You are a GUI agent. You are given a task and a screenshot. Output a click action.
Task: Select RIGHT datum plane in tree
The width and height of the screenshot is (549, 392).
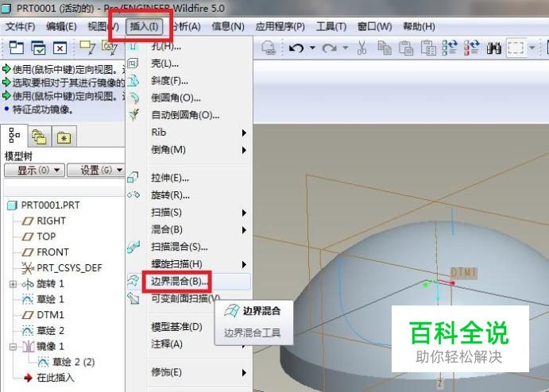[51, 221]
